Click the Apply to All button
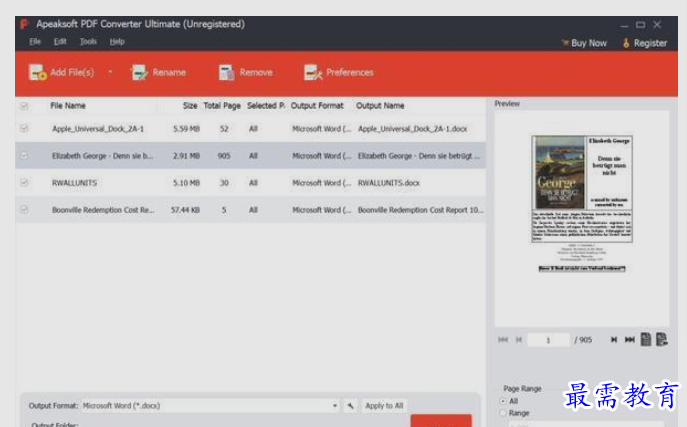 (384, 406)
